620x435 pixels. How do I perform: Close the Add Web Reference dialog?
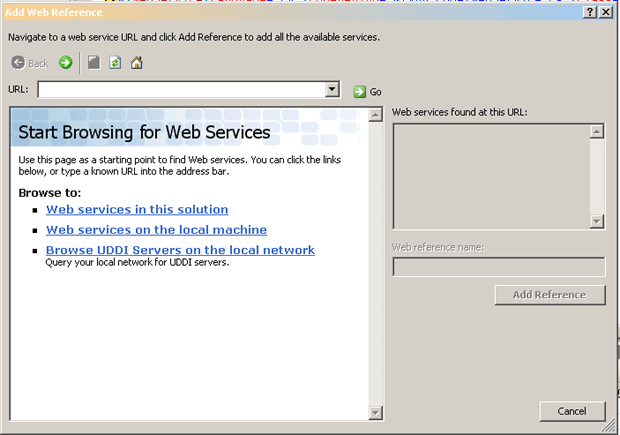(x=606, y=12)
